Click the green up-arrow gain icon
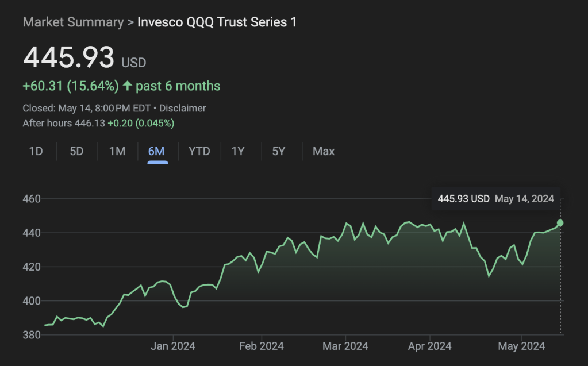The height and width of the screenshot is (366, 588). pyautogui.click(x=126, y=86)
